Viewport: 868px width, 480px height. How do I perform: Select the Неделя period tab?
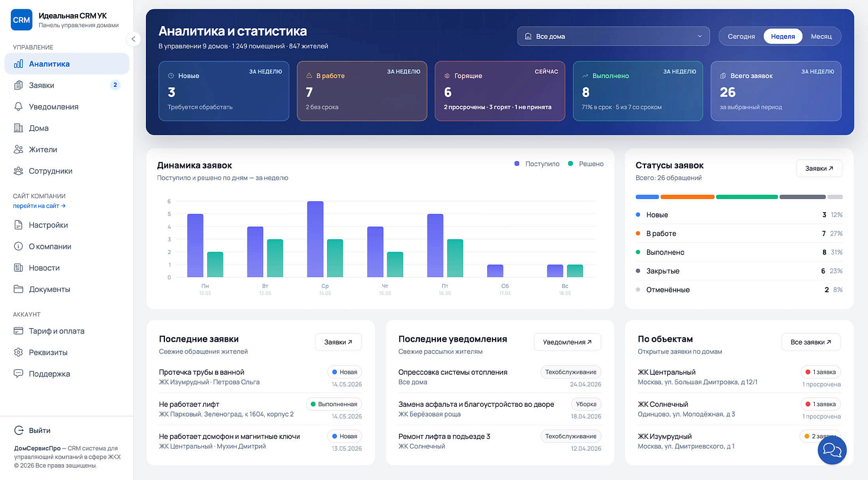coord(783,36)
